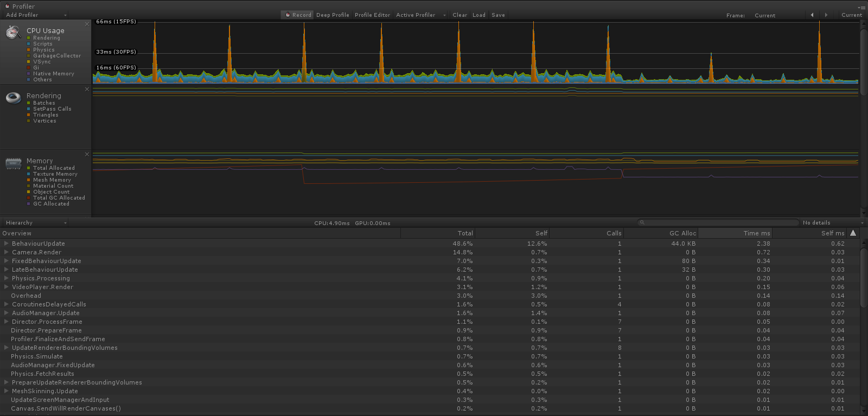Step to previous frame arrow
Viewport: 868px width, 416px height.
(812, 15)
